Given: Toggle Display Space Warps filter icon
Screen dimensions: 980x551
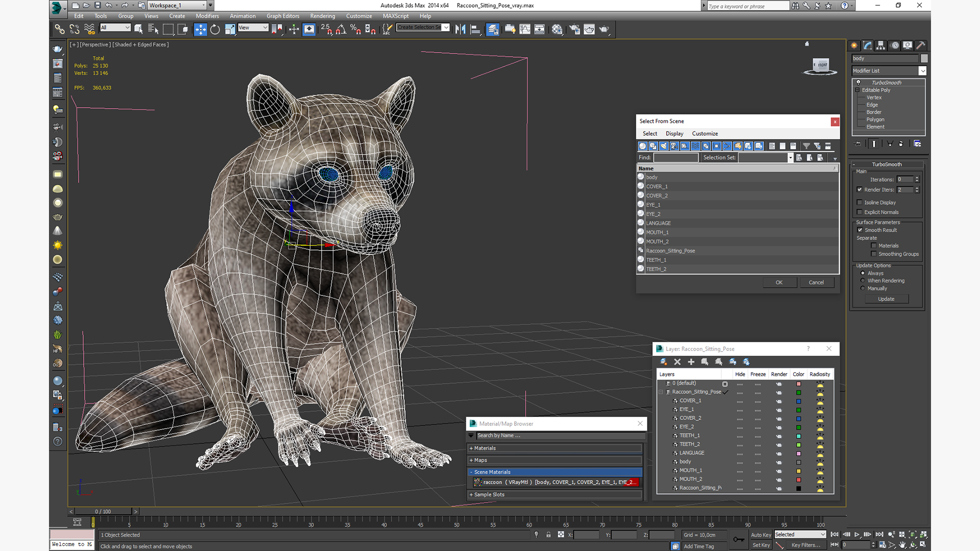Looking at the screenshot, I should 696,146.
